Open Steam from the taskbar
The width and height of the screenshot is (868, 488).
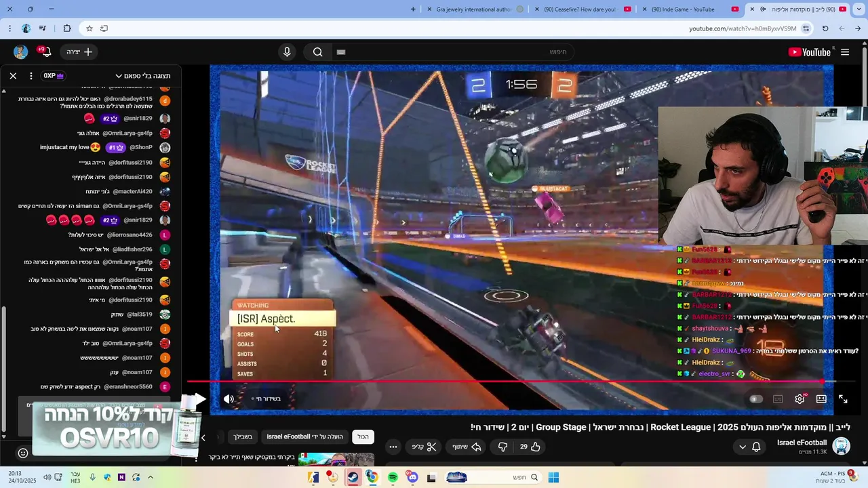[353, 477]
